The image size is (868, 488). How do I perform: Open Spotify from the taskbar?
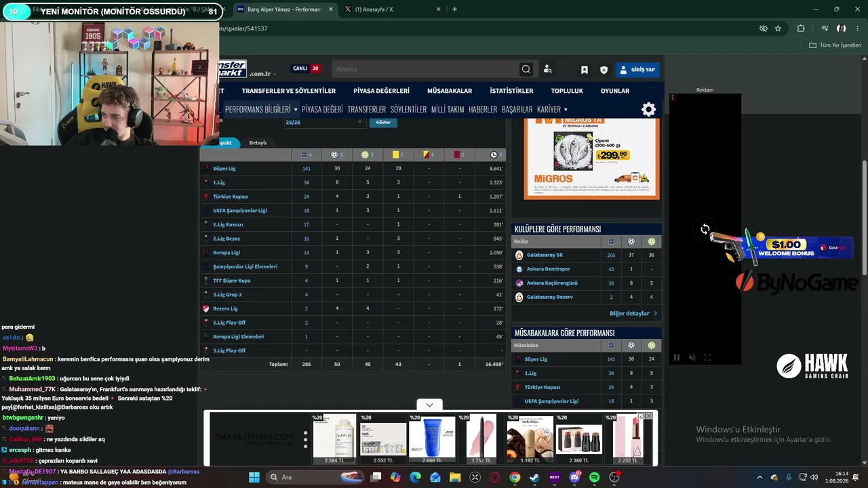pyautogui.click(x=595, y=477)
